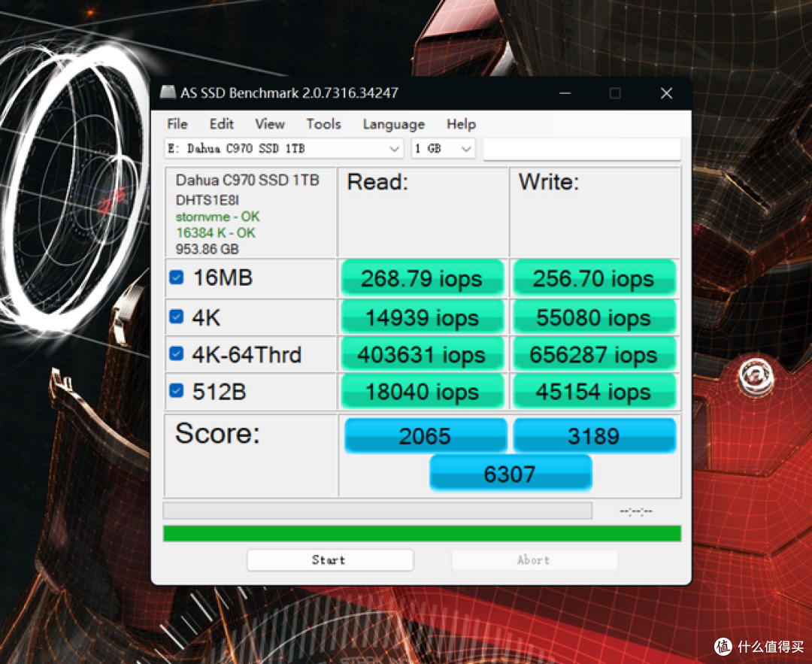Open the Help menu
The image size is (812, 664).
(462, 124)
